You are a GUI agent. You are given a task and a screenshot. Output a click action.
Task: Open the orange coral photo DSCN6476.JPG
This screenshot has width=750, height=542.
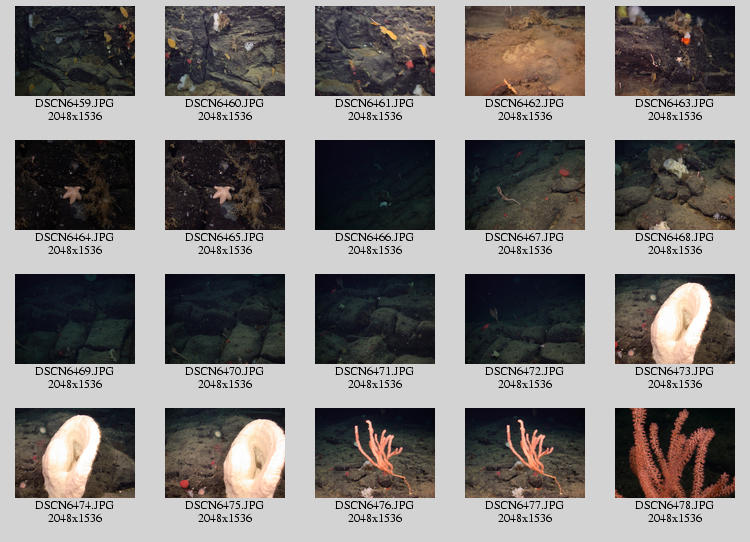[x=375, y=453]
